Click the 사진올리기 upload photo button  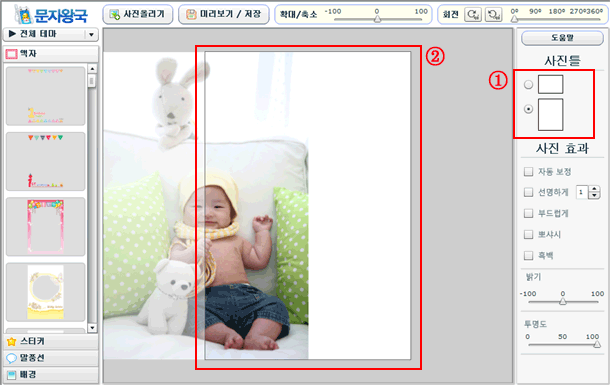[x=138, y=14]
